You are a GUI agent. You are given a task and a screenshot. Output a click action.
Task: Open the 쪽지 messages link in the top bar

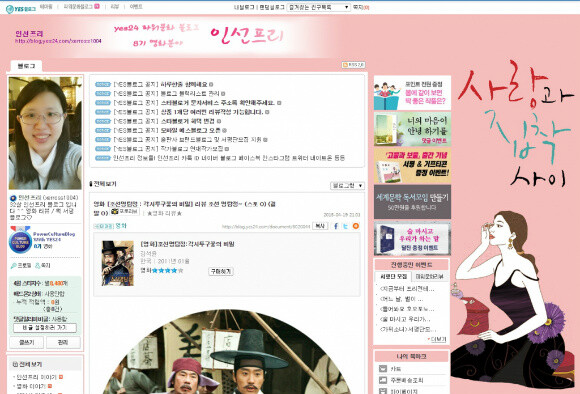pos(361,7)
